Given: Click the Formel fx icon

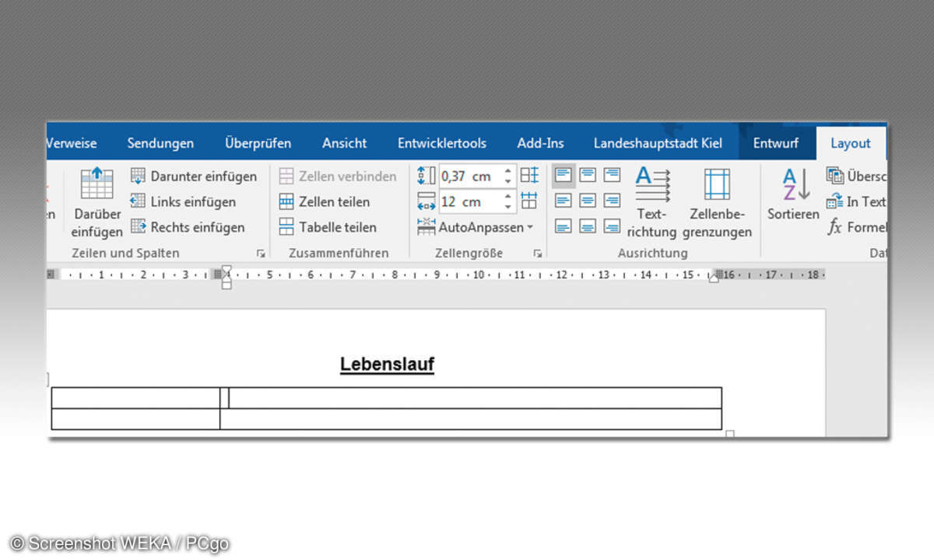Looking at the screenshot, I should coord(835,227).
